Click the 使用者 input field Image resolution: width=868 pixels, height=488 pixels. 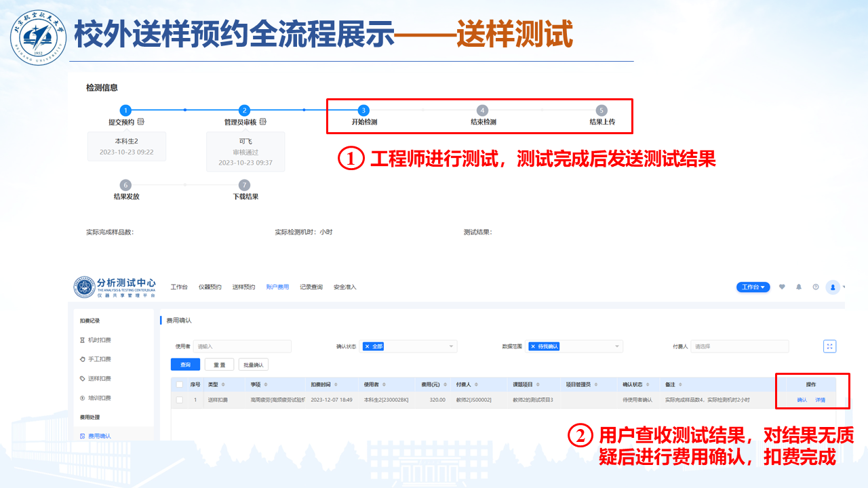point(242,346)
